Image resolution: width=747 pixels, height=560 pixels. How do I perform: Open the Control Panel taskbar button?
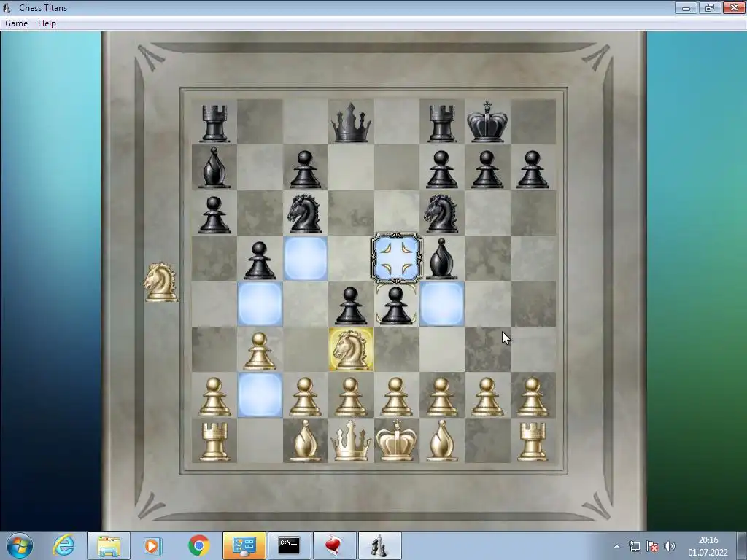[244, 545]
